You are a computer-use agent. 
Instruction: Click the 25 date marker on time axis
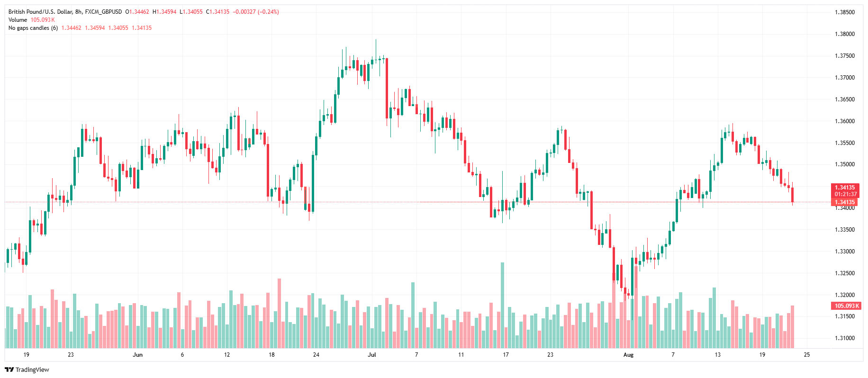pyautogui.click(x=807, y=355)
